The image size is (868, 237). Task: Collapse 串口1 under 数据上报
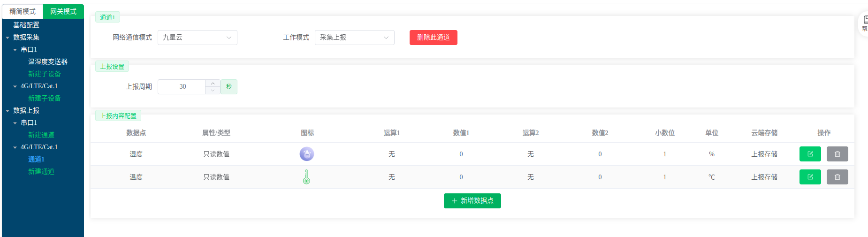[15, 123]
